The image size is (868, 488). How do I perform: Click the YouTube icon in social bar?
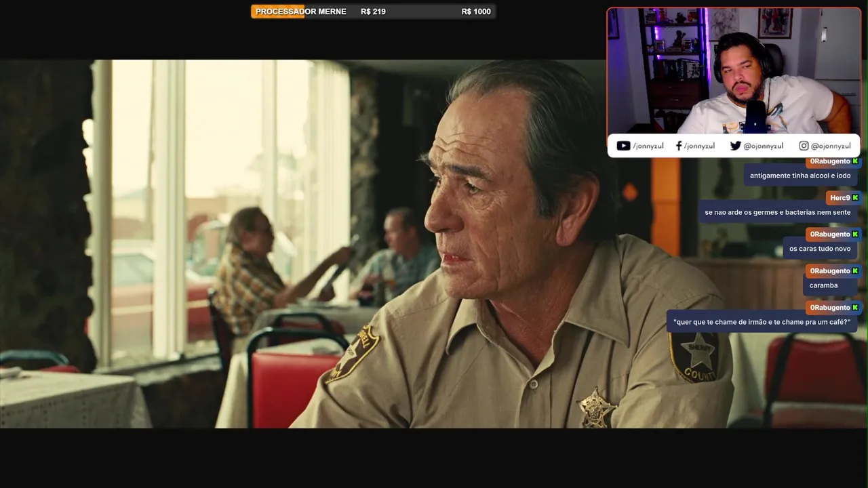623,146
